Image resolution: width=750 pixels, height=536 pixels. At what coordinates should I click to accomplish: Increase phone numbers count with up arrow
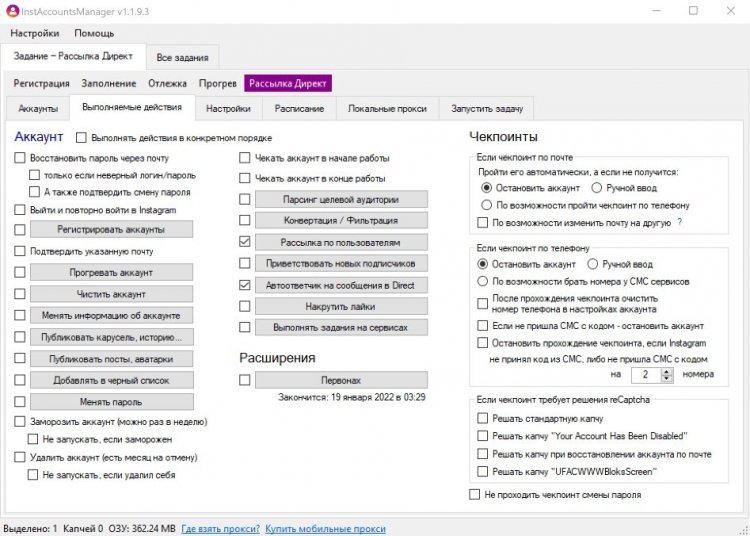coord(667,369)
